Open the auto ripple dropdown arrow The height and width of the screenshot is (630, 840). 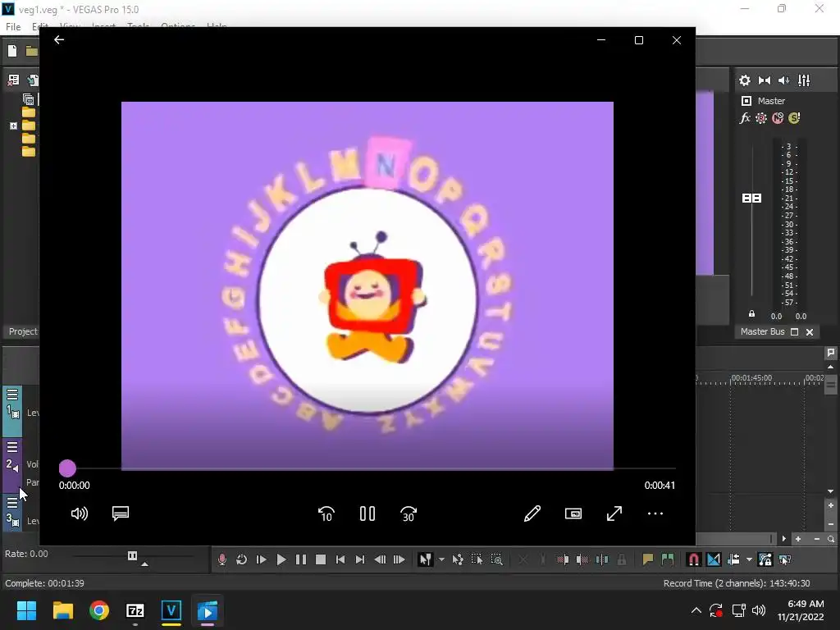749,559
